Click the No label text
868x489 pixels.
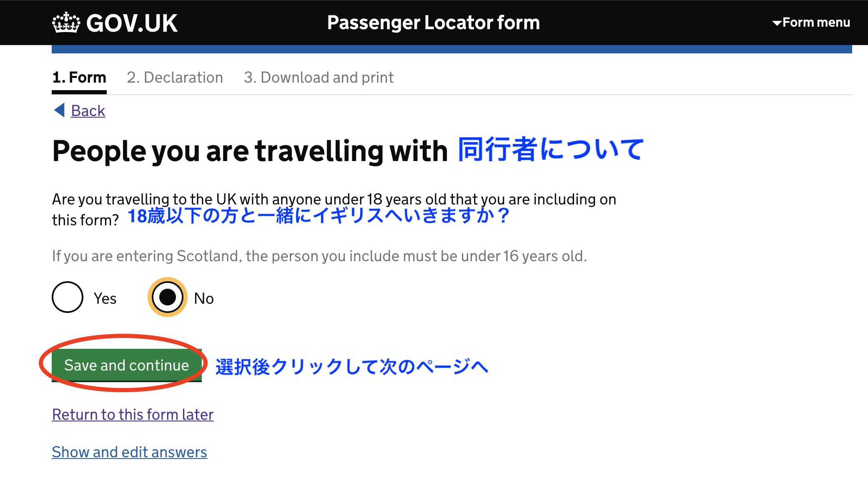pos(204,299)
